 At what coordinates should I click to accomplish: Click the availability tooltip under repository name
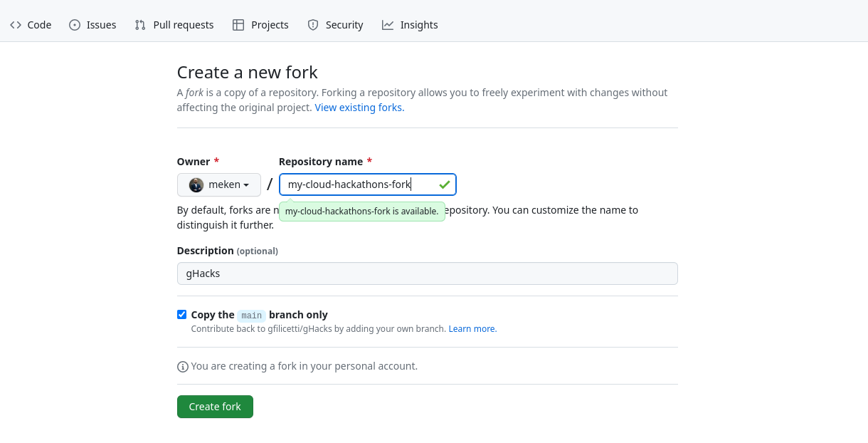pos(362,211)
